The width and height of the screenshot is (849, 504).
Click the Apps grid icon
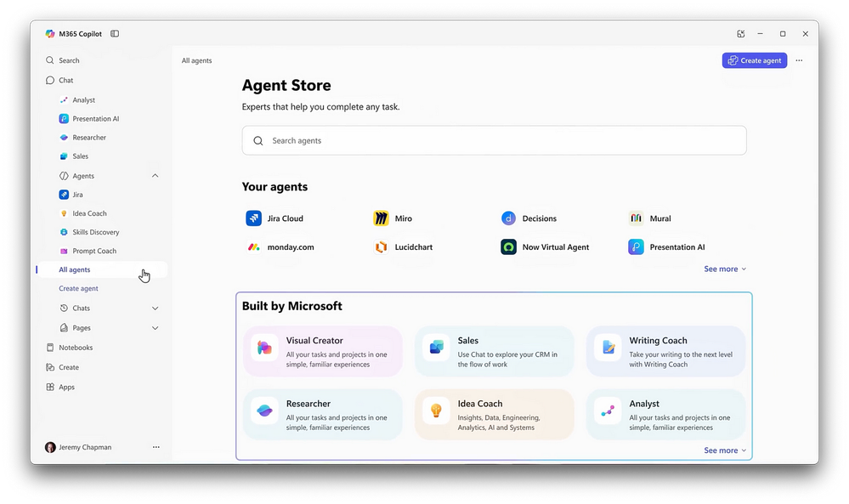[x=50, y=387]
